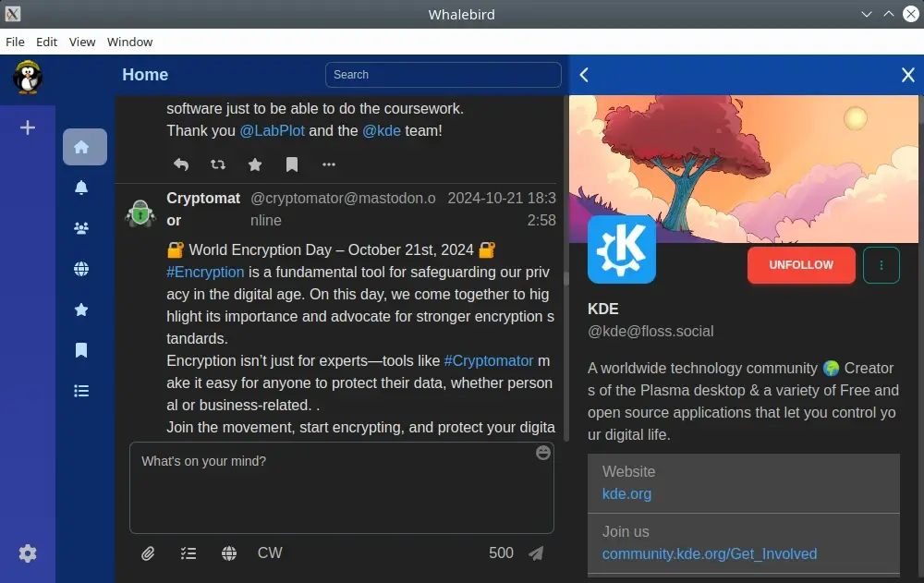
Task: Open the kde.org website link
Action: [626, 494]
